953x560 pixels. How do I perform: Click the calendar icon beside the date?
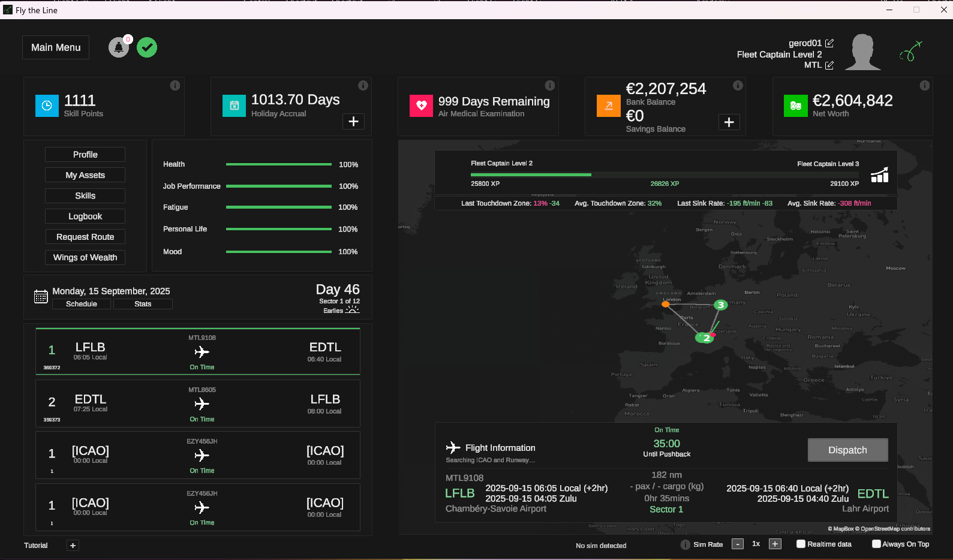(x=41, y=297)
